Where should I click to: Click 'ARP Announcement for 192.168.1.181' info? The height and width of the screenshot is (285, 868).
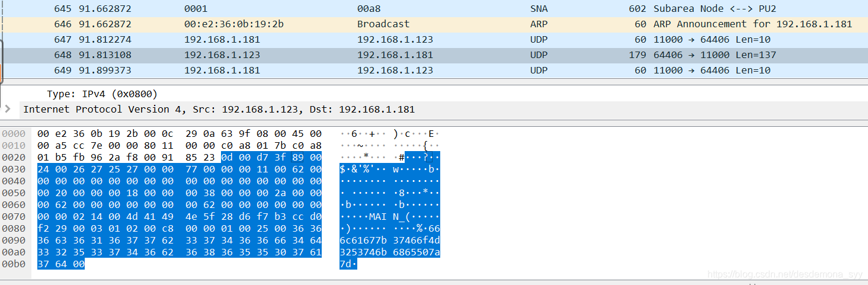[752, 24]
